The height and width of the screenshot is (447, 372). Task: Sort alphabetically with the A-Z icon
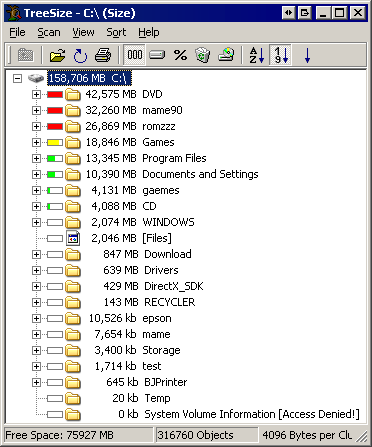click(x=257, y=55)
